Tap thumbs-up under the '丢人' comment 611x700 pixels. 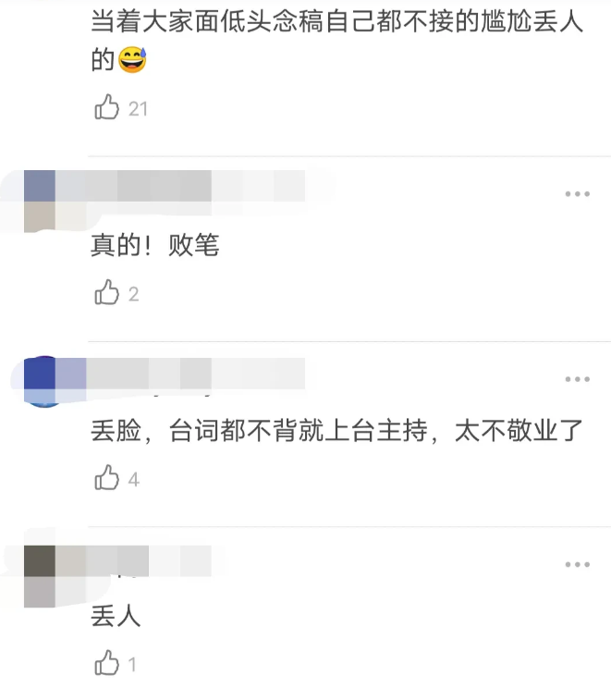click(x=106, y=663)
